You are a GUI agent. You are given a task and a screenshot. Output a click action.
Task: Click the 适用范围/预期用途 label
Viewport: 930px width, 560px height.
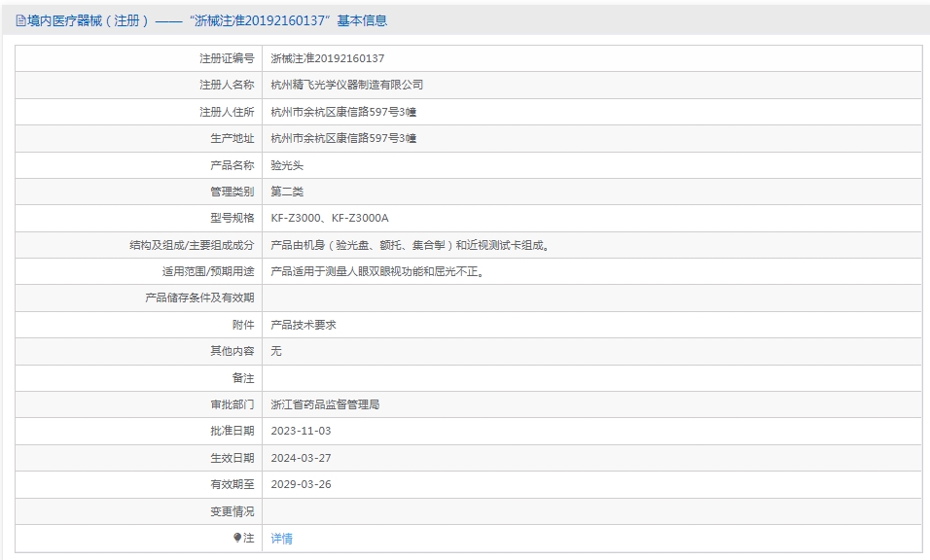(x=208, y=271)
